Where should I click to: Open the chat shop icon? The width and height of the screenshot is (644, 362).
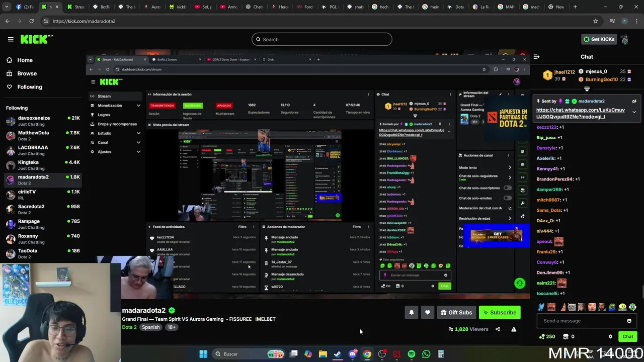tap(566, 337)
